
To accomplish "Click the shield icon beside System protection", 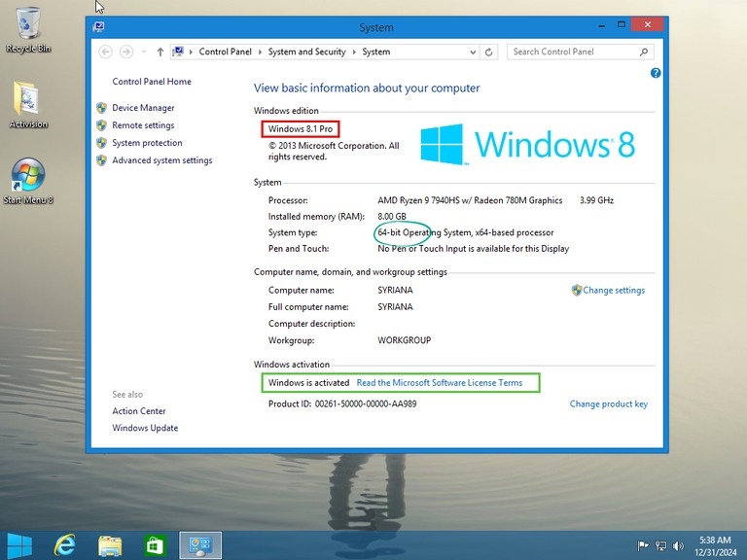I will tap(101, 143).
